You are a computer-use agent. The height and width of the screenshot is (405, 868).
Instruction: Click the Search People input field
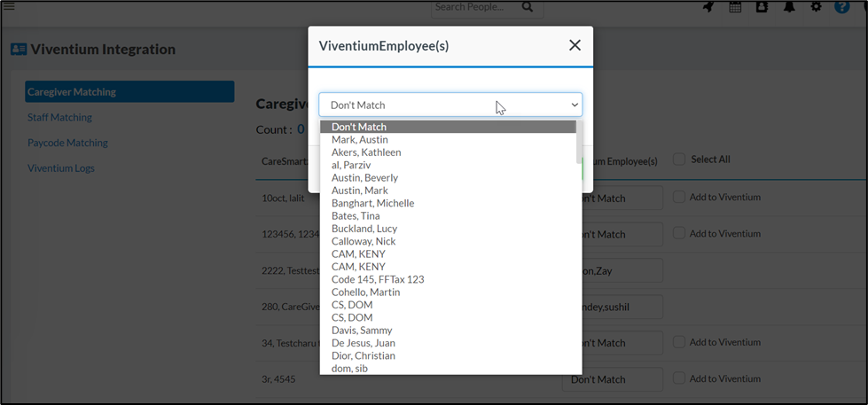(x=474, y=7)
